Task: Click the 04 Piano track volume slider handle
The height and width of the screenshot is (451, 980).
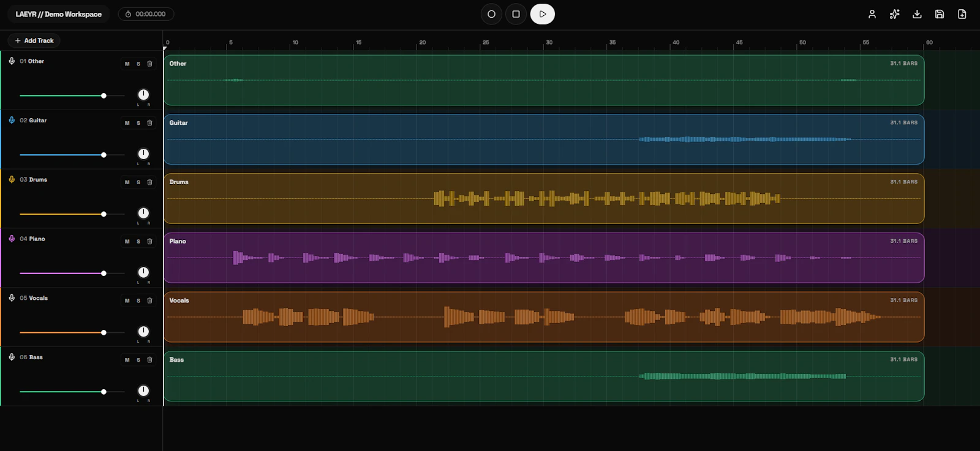Action: (x=104, y=274)
